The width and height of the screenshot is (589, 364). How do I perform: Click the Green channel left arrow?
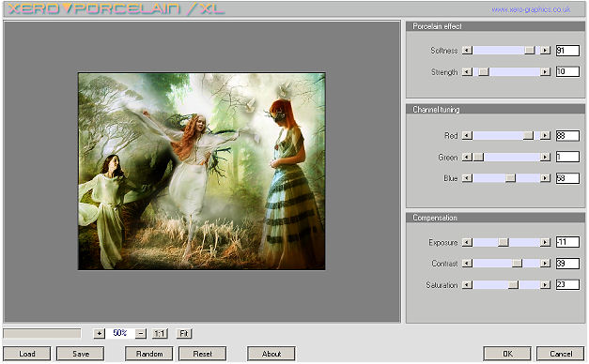[467, 157]
